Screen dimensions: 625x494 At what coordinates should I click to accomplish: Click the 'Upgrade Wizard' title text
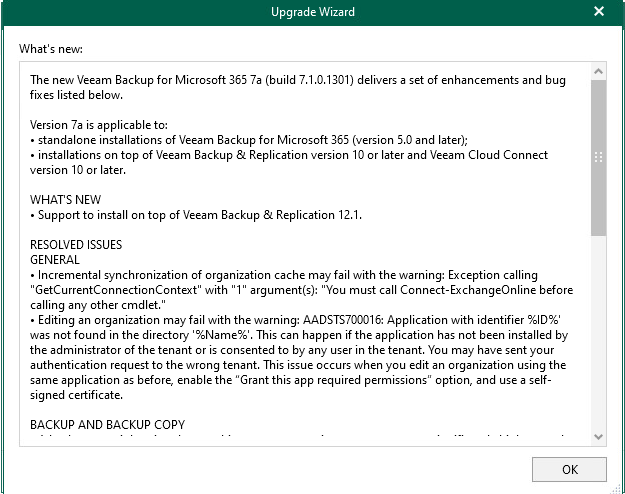[x=312, y=12]
